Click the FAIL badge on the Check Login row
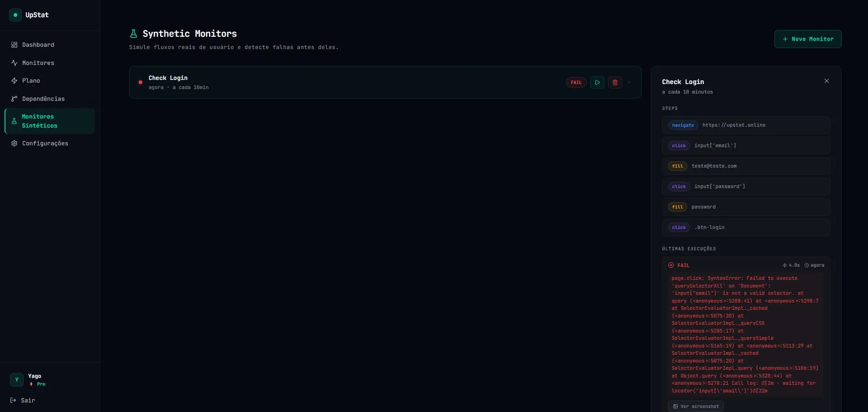Image resolution: width=868 pixels, height=412 pixels. [x=576, y=83]
